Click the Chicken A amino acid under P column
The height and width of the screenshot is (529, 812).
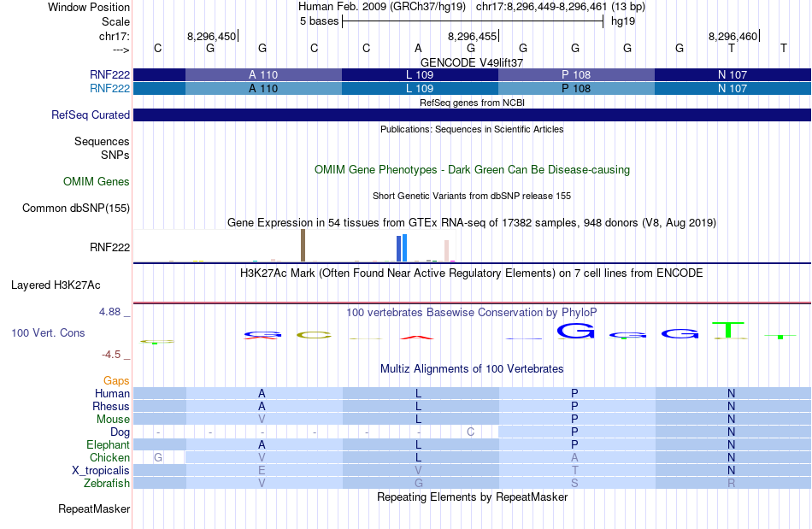click(575, 457)
